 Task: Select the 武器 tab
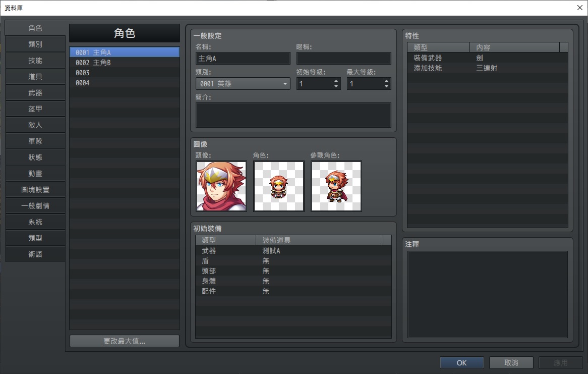coord(35,93)
